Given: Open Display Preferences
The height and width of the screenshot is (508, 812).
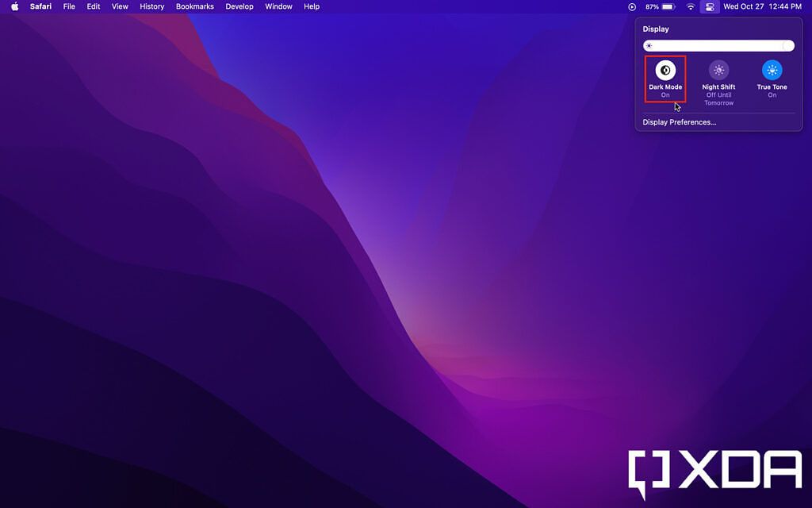Looking at the screenshot, I should pos(680,121).
